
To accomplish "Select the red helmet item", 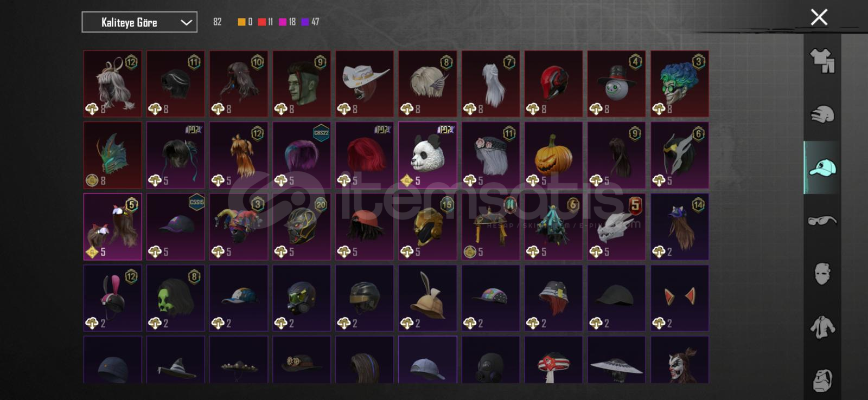I will [x=553, y=84].
